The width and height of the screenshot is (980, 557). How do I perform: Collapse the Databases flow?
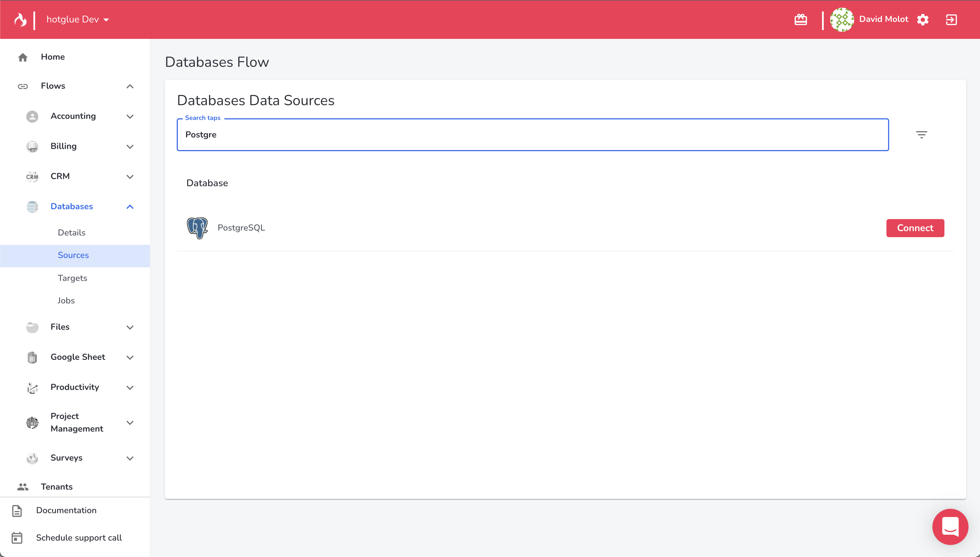(130, 206)
